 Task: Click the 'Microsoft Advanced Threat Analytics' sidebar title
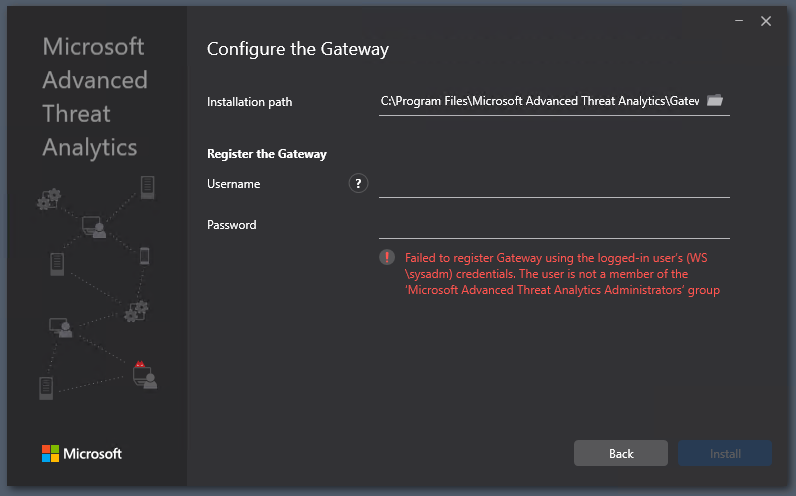(x=95, y=97)
